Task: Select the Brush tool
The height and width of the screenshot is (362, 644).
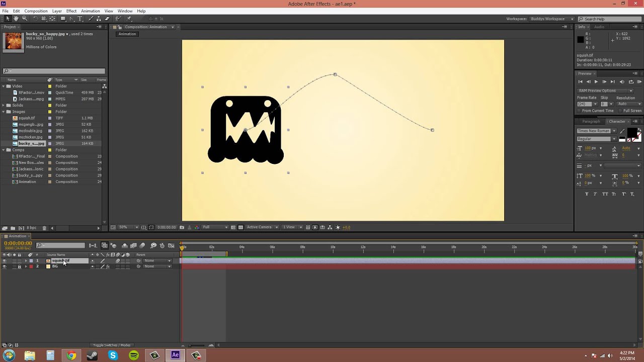Action: point(91,19)
